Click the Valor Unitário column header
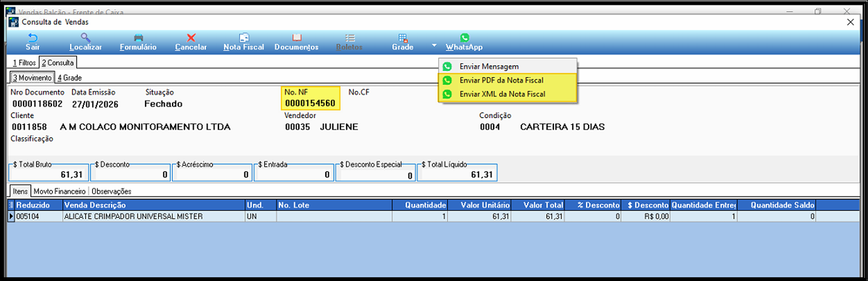868x281 pixels. [x=479, y=205]
